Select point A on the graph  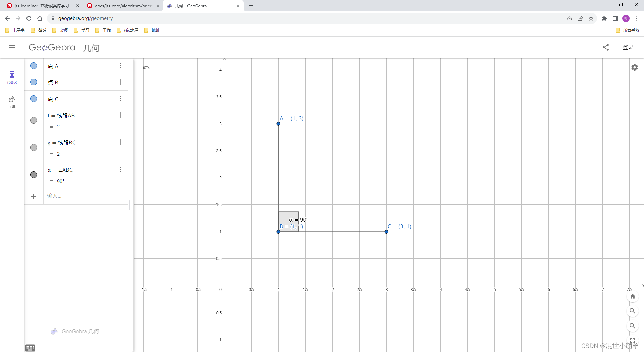[278, 124]
